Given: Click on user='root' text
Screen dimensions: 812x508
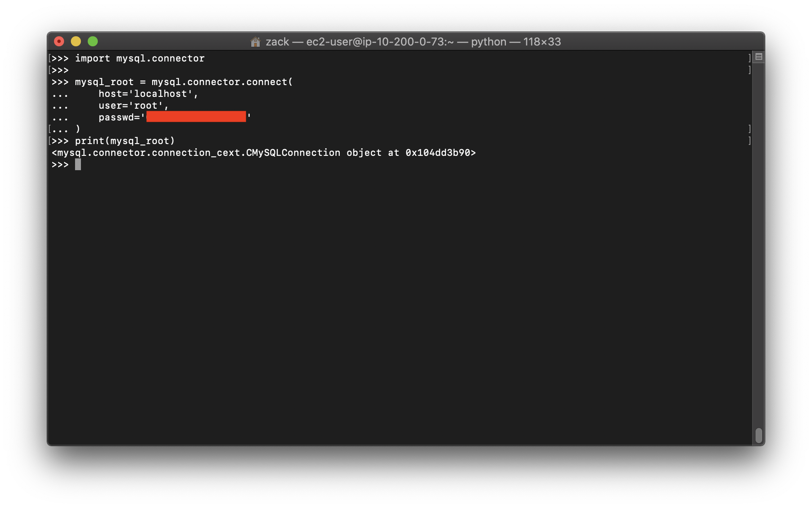Looking at the screenshot, I should click(131, 106).
